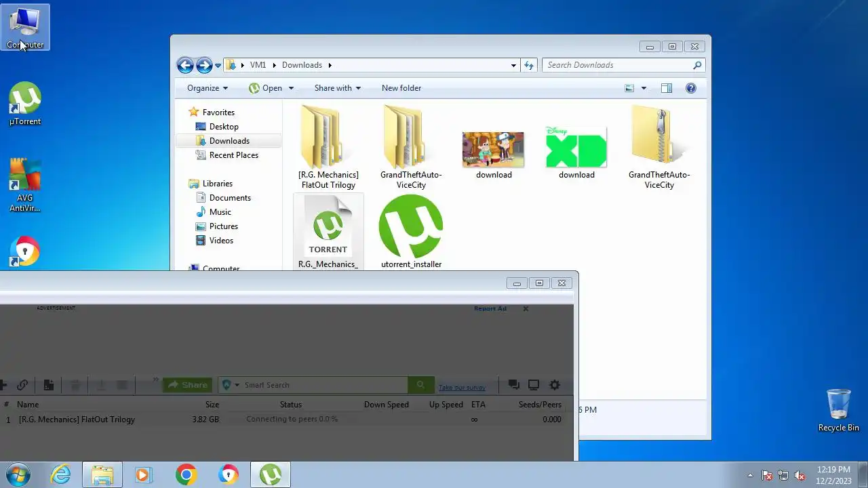Toggle the preview pane icon in Explorer
This screenshot has width=868, height=488.
pyautogui.click(x=667, y=88)
